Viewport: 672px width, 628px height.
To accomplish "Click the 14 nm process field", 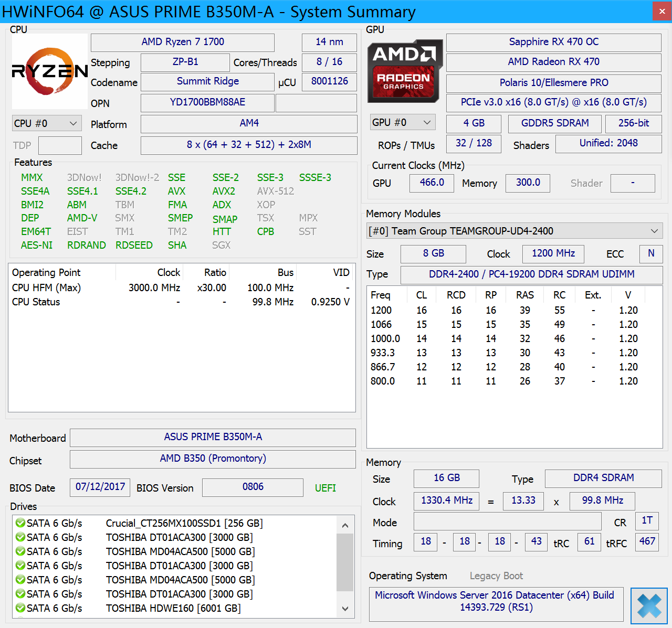I will pyautogui.click(x=329, y=42).
